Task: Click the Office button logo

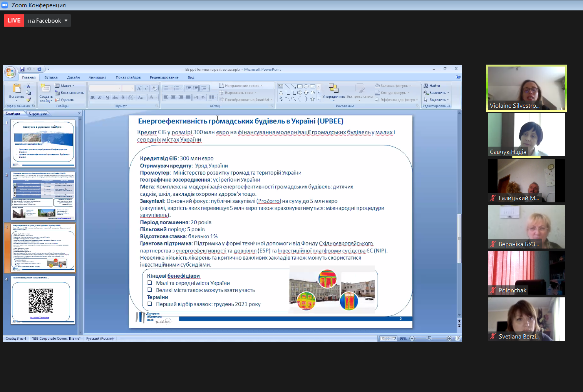Action: coord(10,72)
